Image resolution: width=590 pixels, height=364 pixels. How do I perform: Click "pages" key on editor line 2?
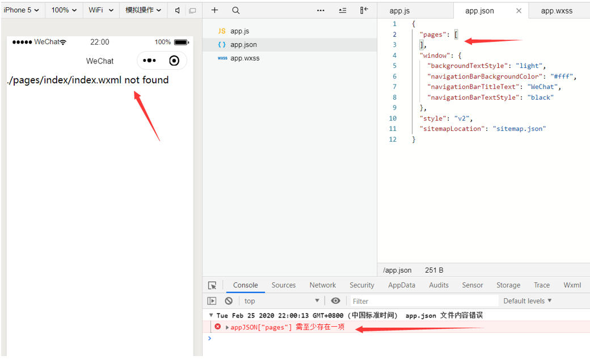click(433, 35)
